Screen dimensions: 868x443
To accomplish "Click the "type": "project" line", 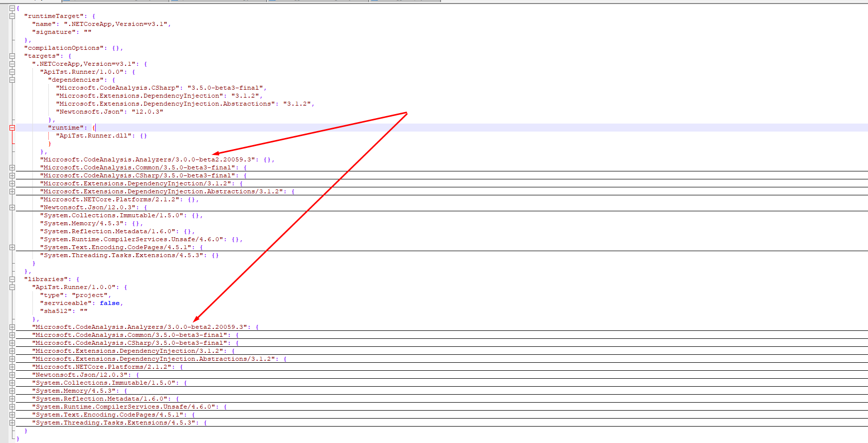I will (76, 295).
